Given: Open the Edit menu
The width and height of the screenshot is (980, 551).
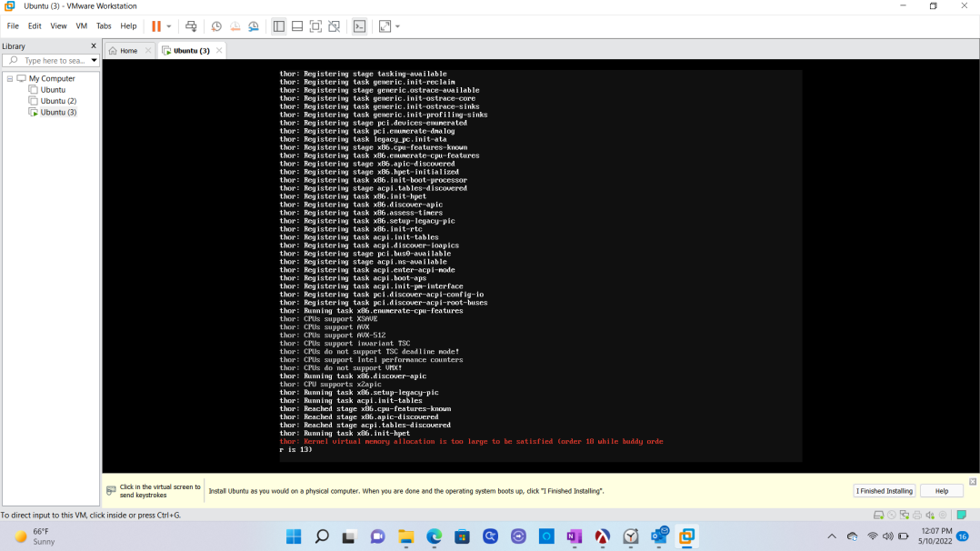Looking at the screenshot, I should click(x=35, y=26).
